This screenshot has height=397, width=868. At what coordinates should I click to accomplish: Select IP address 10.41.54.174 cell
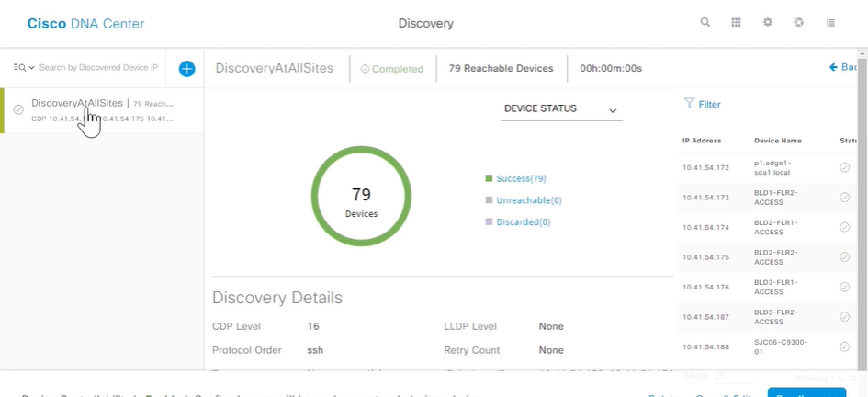(x=705, y=227)
